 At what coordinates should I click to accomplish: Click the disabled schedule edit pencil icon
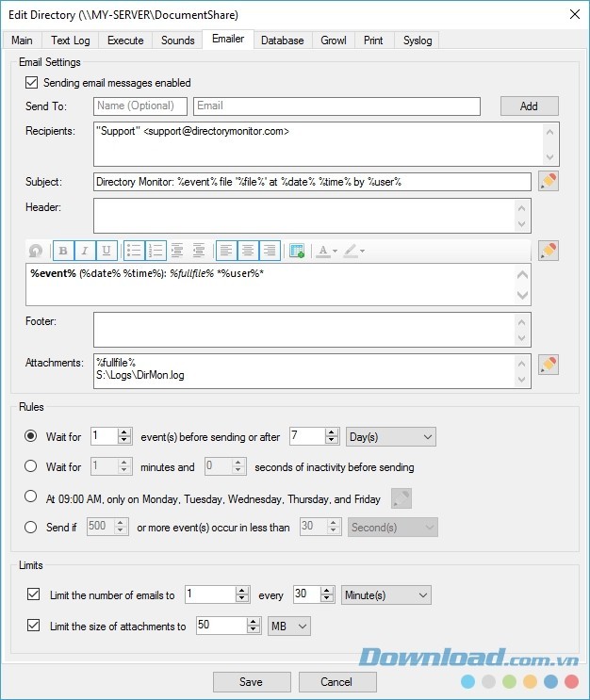pos(402,498)
